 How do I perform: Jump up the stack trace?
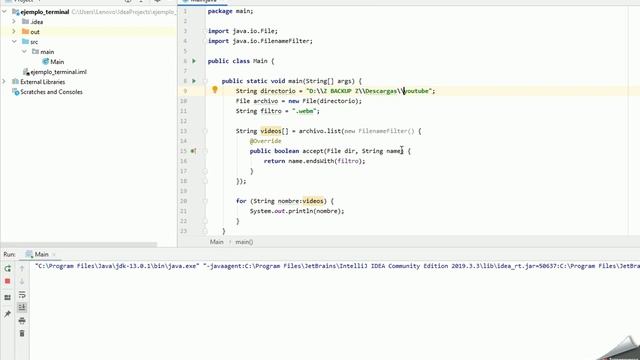point(22,269)
